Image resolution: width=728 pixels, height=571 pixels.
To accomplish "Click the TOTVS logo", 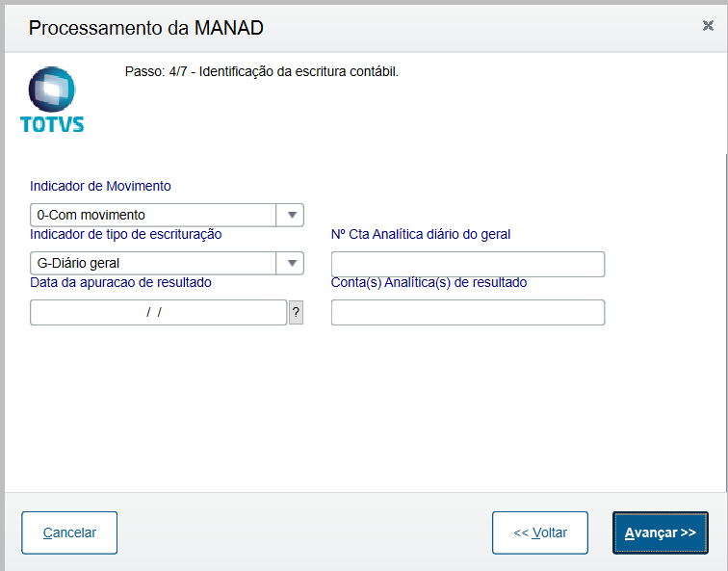I will [x=52, y=99].
